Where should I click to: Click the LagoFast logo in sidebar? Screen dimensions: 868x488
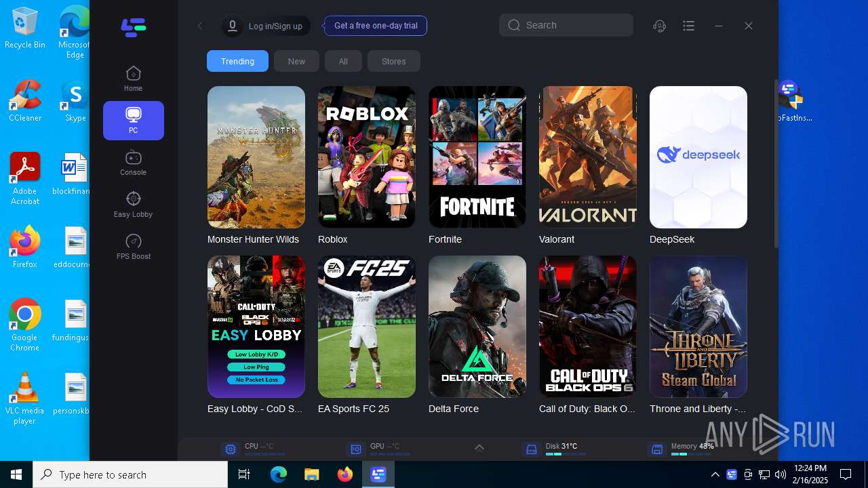pos(134,27)
